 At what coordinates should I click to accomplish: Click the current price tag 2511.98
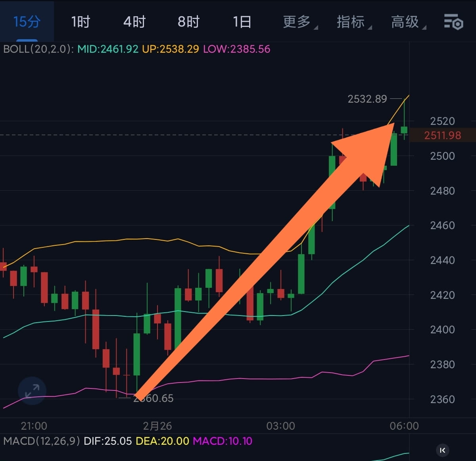[443, 135]
